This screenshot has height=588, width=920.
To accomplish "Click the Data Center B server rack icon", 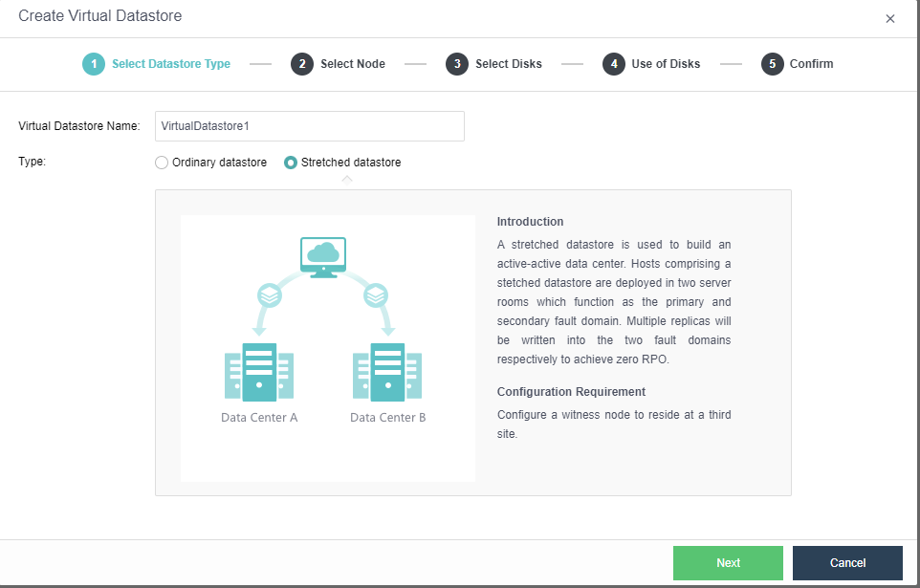I will [x=386, y=373].
